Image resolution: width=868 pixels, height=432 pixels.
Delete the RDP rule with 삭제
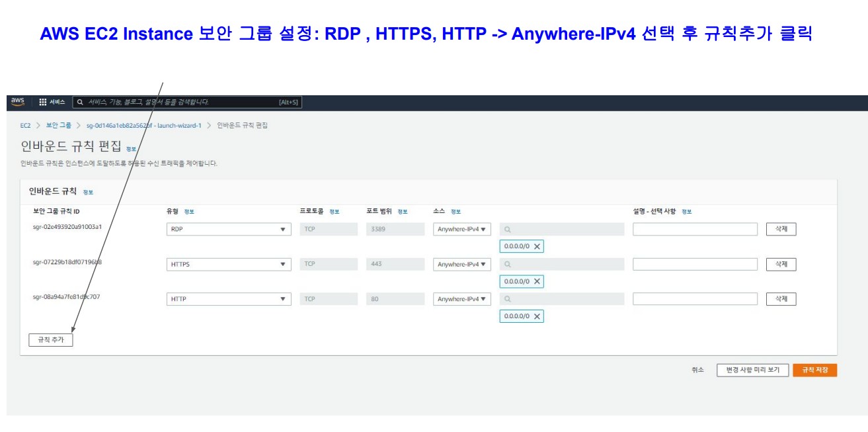pyautogui.click(x=781, y=229)
